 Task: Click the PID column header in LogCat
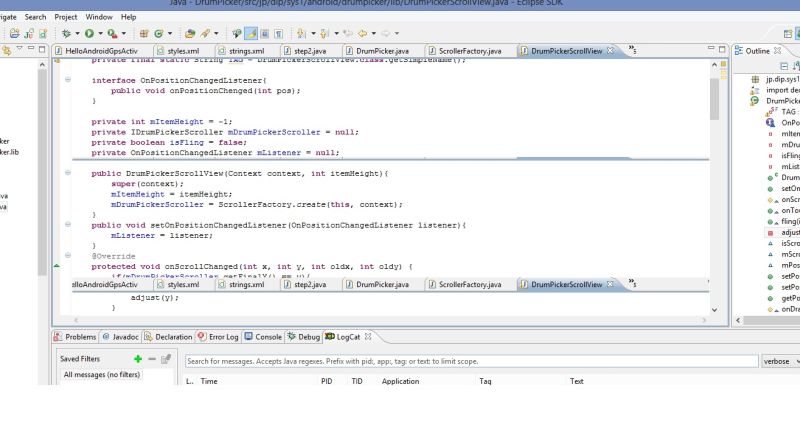(327, 381)
